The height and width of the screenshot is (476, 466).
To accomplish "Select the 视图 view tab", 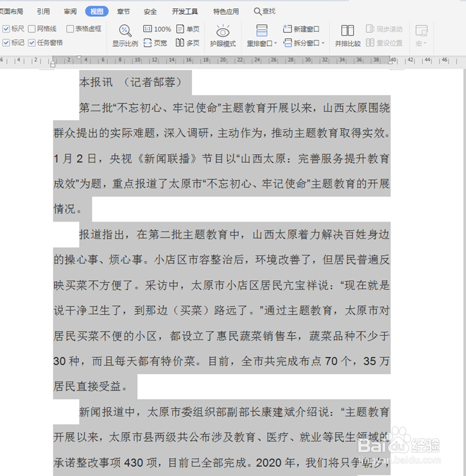I will tap(97, 12).
